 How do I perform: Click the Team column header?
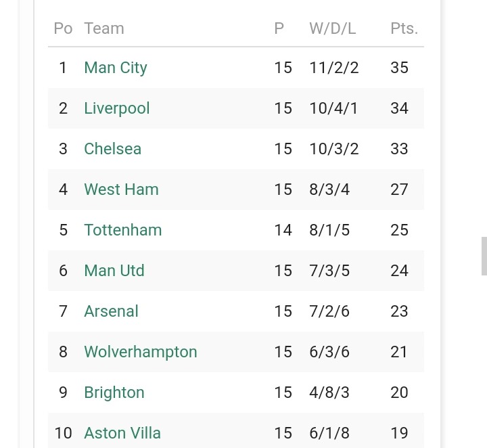click(104, 28)
